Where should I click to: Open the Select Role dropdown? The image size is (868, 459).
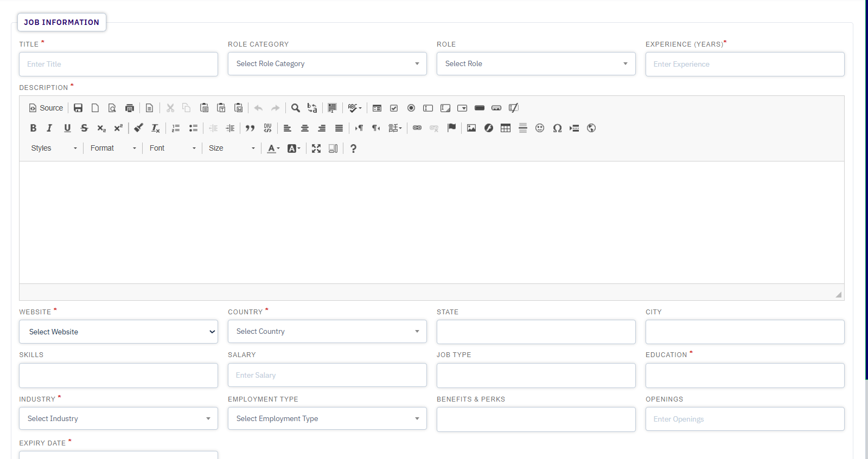pos(536,63)
